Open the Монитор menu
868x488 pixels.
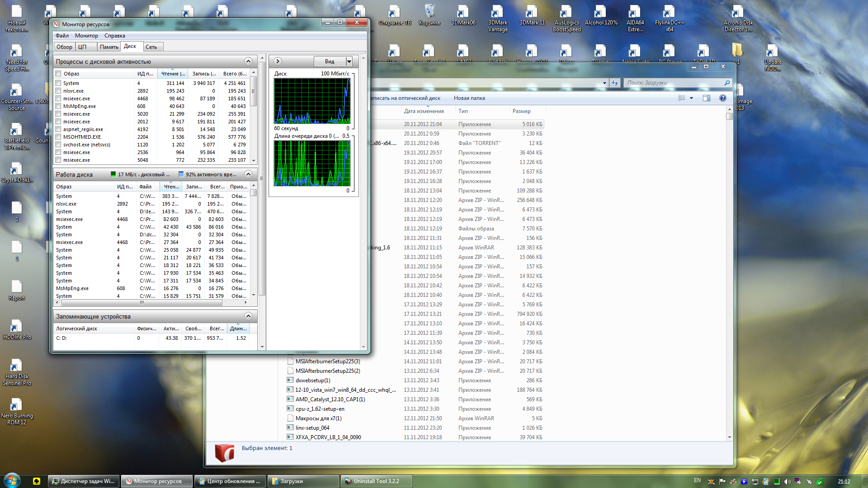click(86, 36)
